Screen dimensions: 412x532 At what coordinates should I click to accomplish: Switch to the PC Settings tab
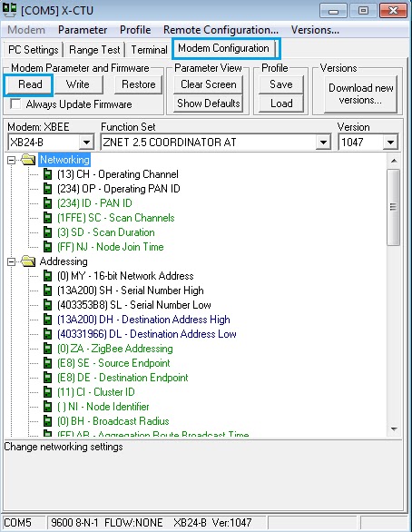34,50
